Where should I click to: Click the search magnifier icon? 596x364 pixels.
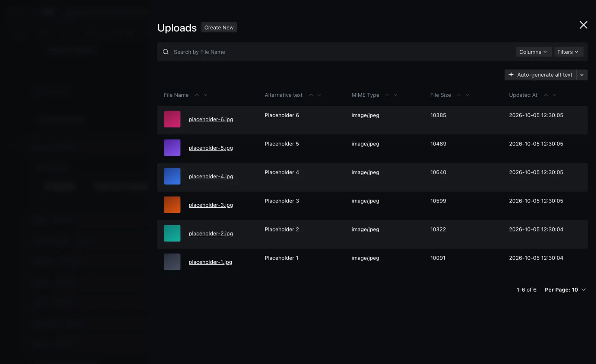click(166, 52)
